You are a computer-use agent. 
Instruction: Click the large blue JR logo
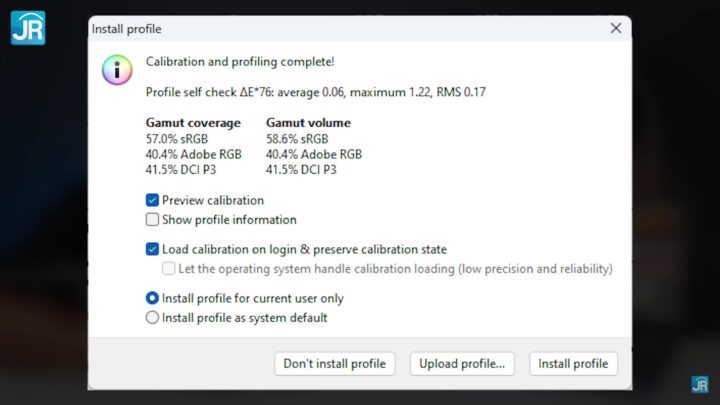click(x=27, y=27)
